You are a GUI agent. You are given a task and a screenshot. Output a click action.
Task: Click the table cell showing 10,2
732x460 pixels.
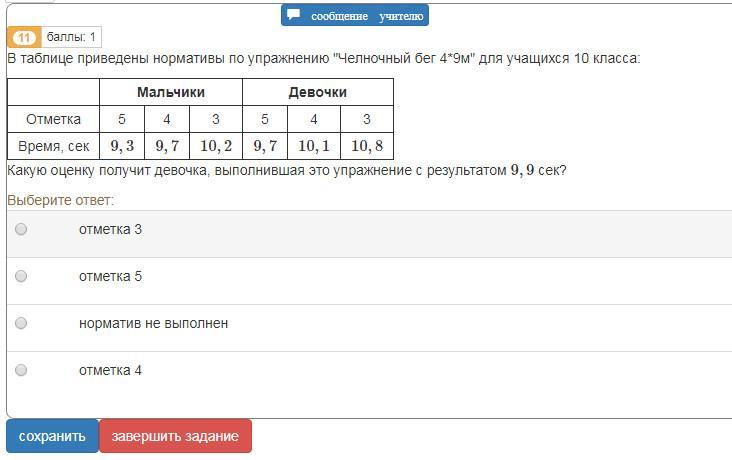[x=216, y=146]
